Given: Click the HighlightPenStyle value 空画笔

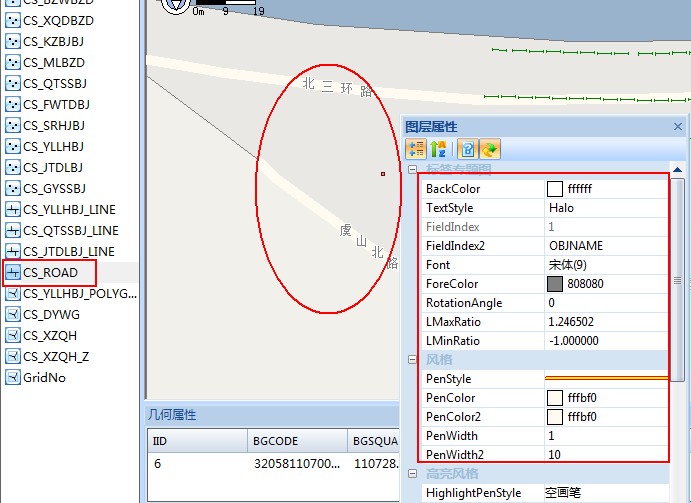Looking at the screenshot, I should point(563,492).
